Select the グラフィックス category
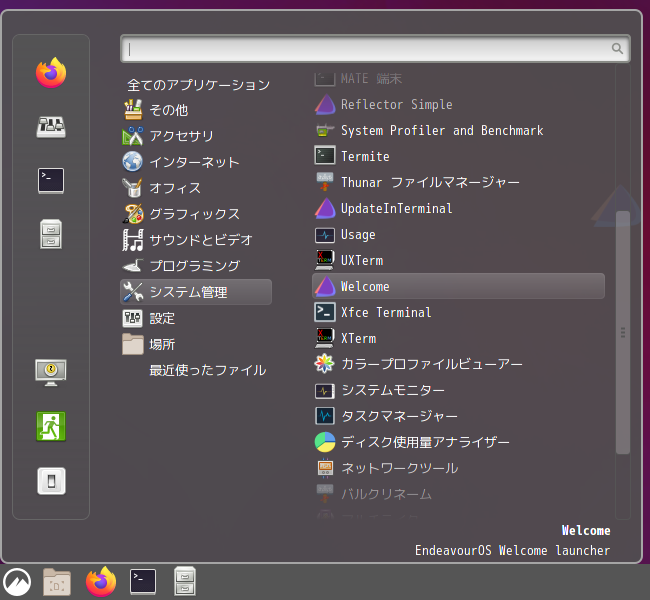650x600 pixels. tap(196, 214)
